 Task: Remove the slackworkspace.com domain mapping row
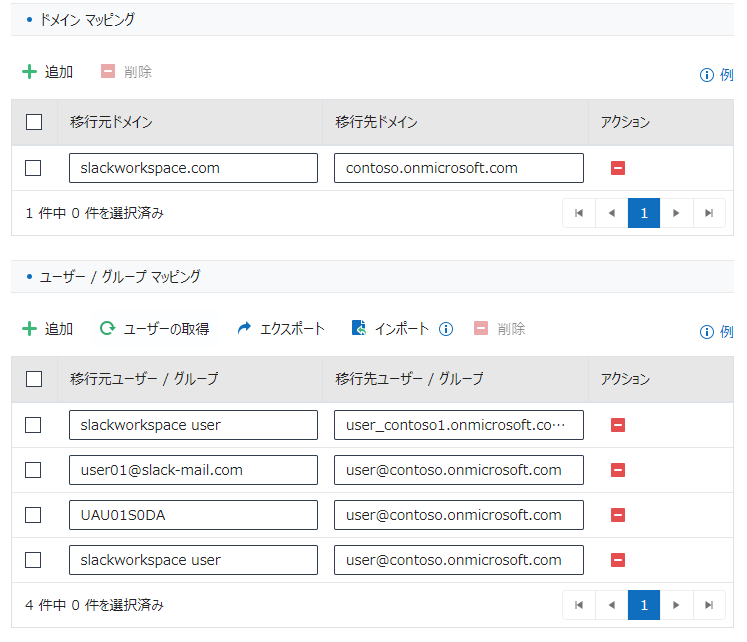pos(618,168)
